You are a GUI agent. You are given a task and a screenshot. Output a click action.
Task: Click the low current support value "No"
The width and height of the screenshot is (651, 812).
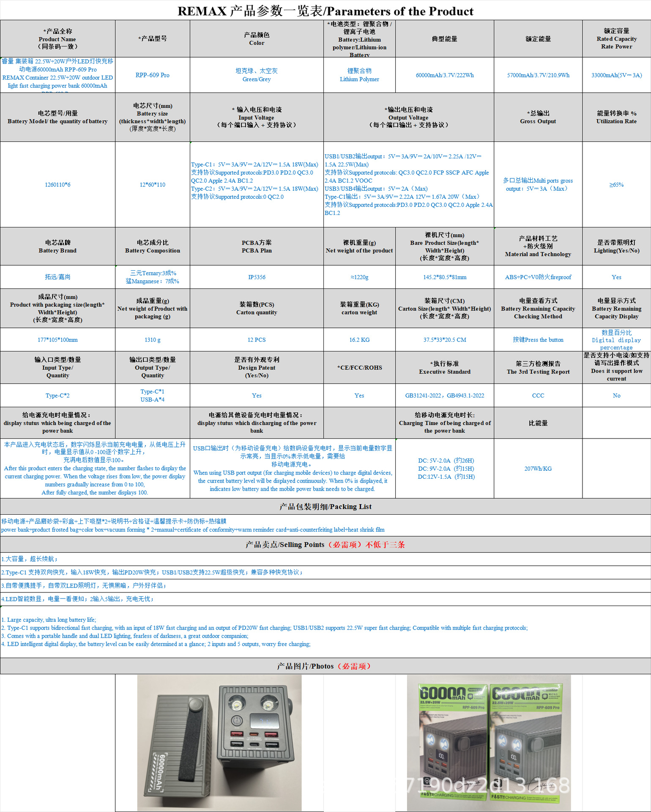click(x=616, y=395)
